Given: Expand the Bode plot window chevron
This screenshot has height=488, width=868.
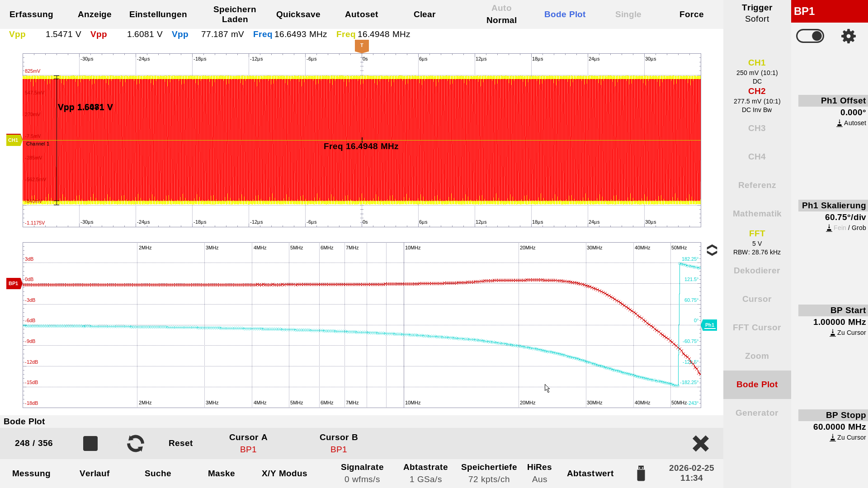Looking at the screenshot, I should [712, 250].
